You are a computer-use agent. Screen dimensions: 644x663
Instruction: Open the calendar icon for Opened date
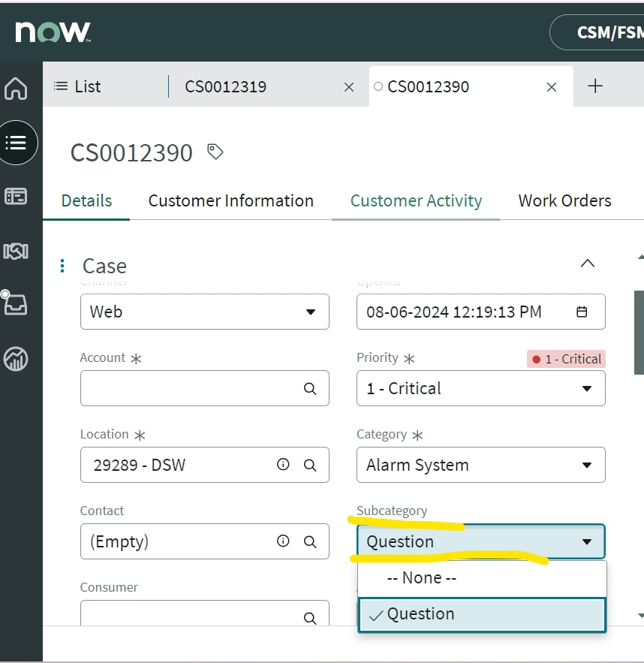click(582, 312)
